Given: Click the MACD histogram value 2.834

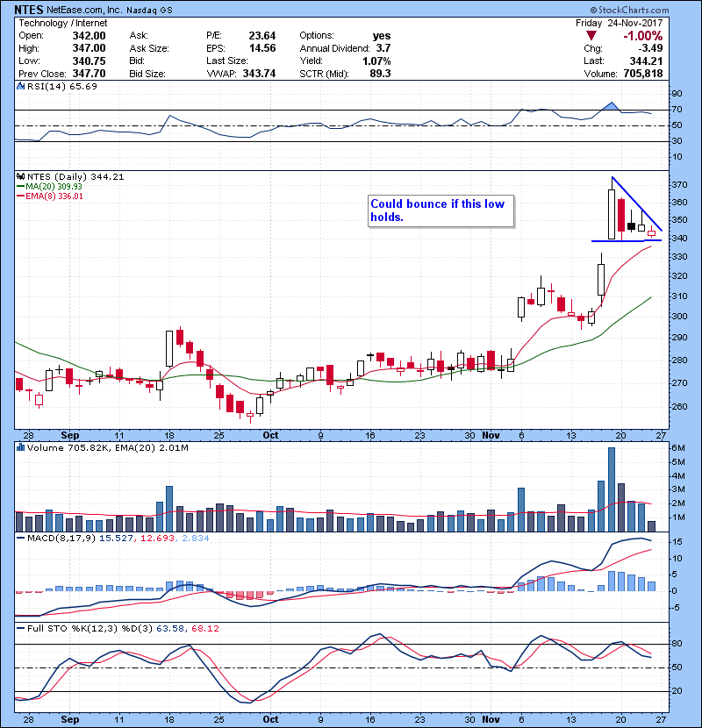Looking at the screenshot, I should pos(194,539).
